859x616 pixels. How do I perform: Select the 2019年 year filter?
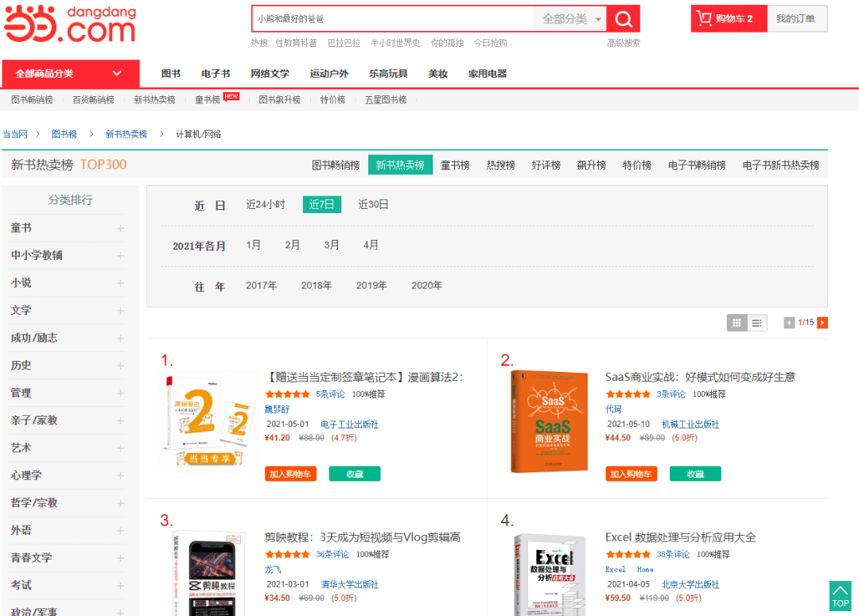(x=371, y=286)
